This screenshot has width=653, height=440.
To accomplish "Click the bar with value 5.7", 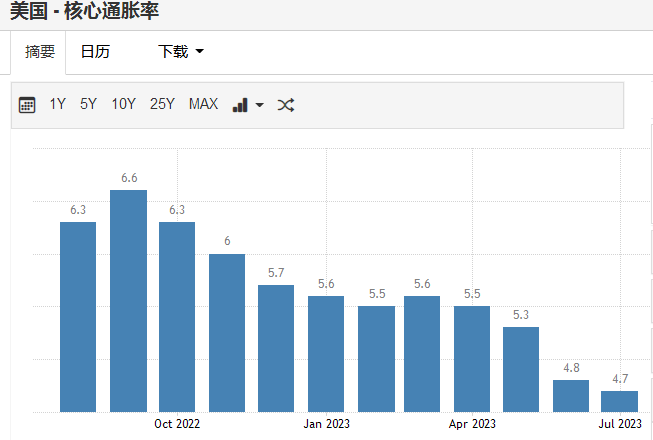I will click(x=276, y=348).
